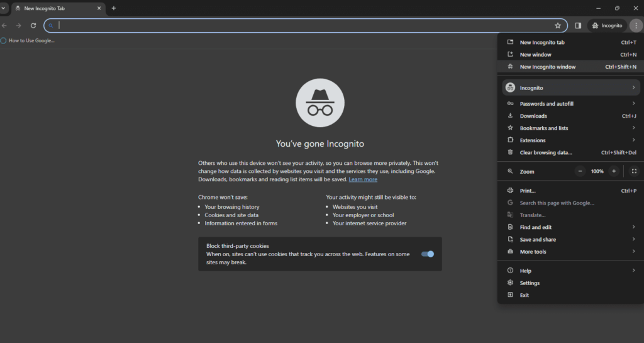Click the Incognito profile badge in toolbar
Image resolution: width=644 pixels, height=343 pixels.
(x=607, y=26)
